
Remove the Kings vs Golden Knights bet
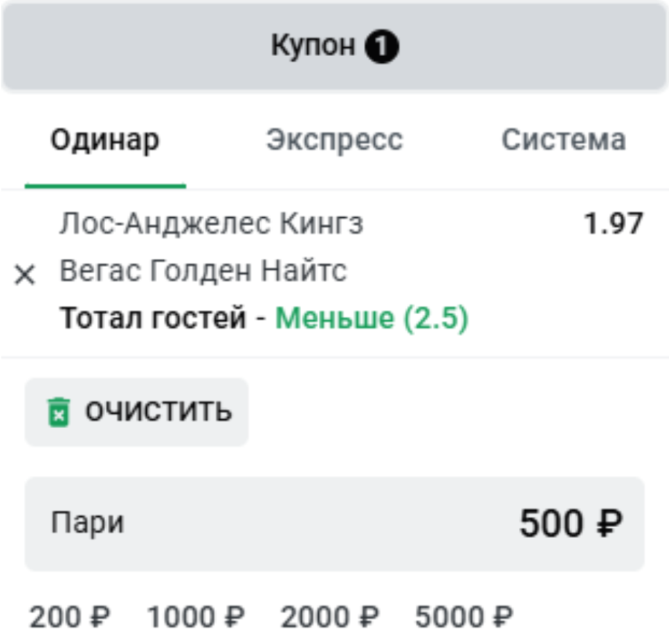click(x=25, y=275)
